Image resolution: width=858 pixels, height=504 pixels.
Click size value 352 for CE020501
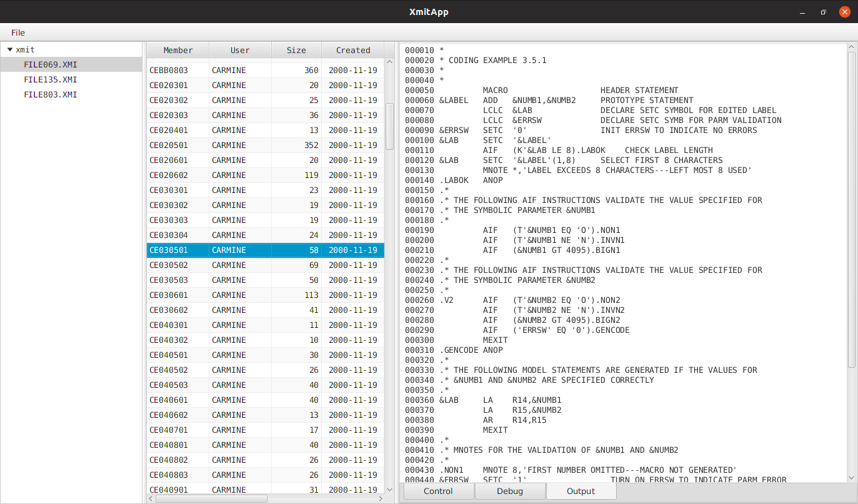(x=311, y=145)
